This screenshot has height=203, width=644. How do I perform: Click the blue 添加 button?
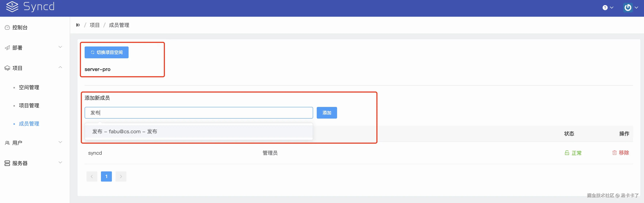pyautogui.click(x=327, y=113)
